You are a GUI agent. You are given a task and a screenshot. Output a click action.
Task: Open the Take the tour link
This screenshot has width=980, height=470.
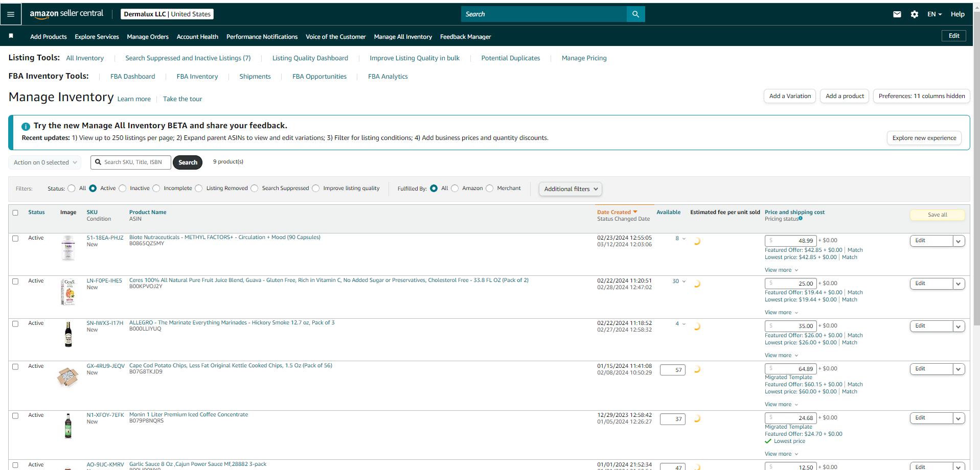pos(183,99)
